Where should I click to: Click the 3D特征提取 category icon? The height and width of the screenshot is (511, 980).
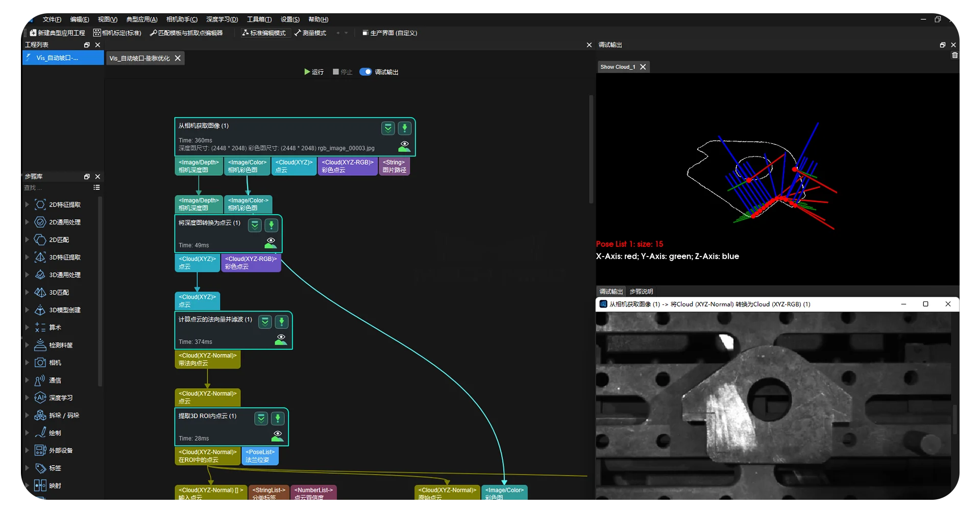(x=40, y=258)
